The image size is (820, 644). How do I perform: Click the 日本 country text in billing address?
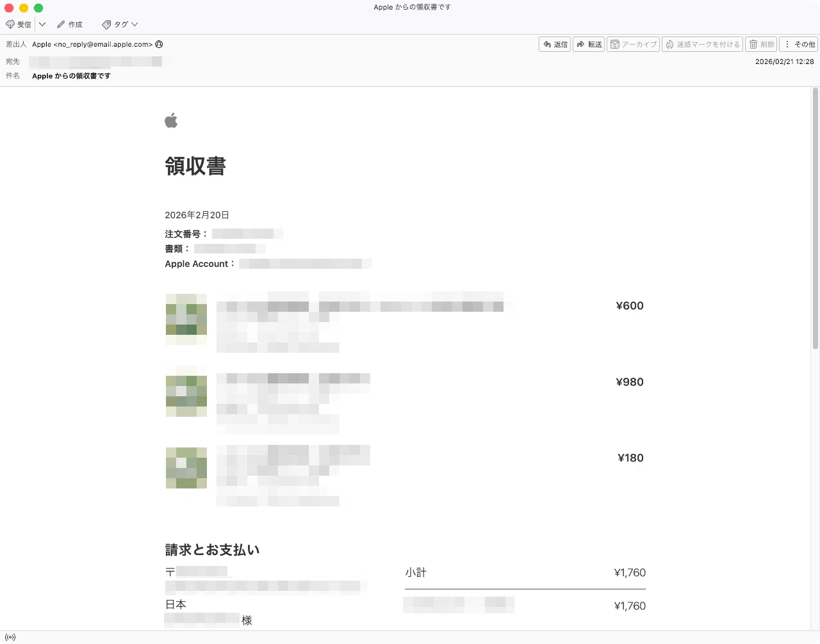(x=176, y=604)
